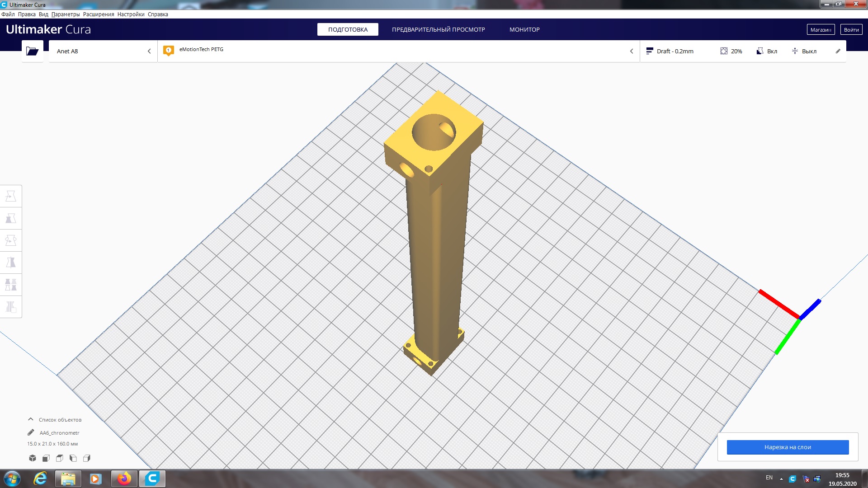Viewport: 868px width, 488px height.
Task: Expand the Anet A8 printer selector
Action: tap(103, 51)
